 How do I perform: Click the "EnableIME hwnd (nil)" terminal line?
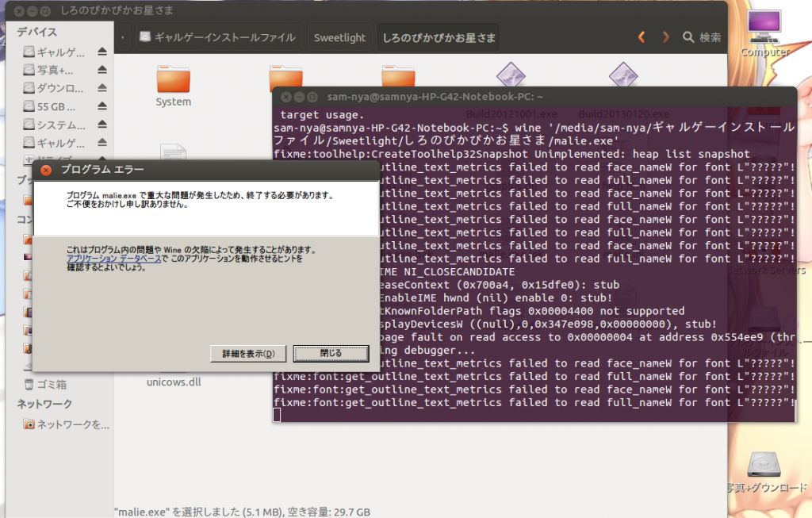(x=496, y=297)
